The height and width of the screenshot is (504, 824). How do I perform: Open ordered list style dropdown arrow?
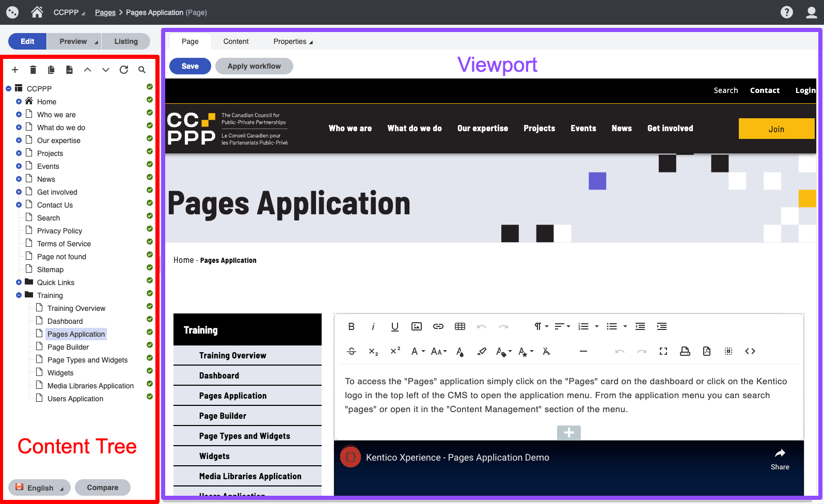pyautogui.click(x=597, y=326)
